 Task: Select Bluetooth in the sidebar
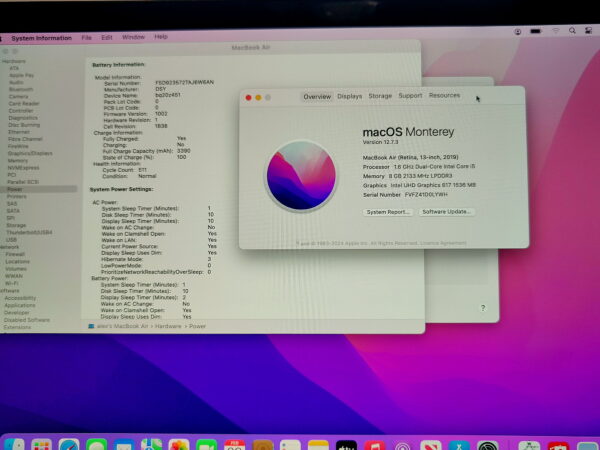point(21,89)
